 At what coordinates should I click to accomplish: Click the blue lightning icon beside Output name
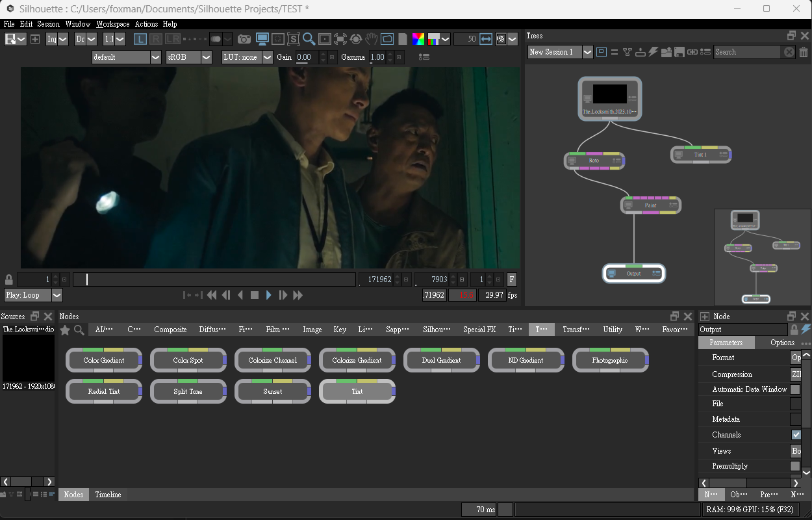[806, 330]
